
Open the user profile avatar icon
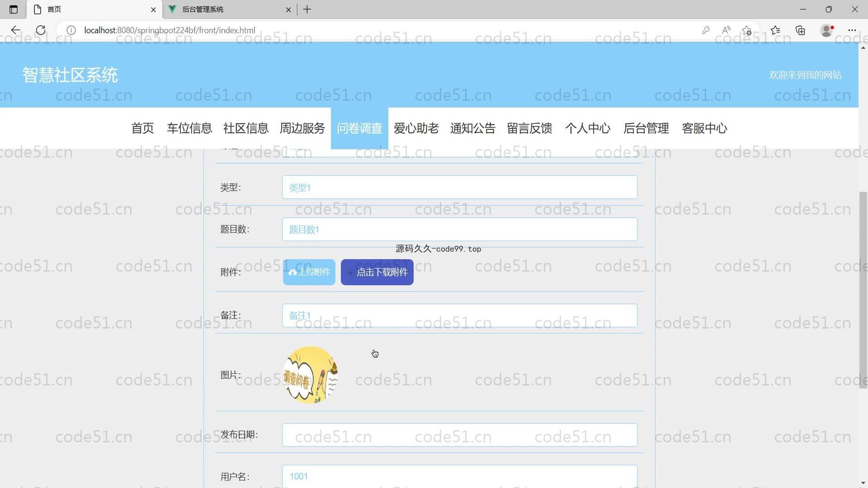click(x=826, y=30)
